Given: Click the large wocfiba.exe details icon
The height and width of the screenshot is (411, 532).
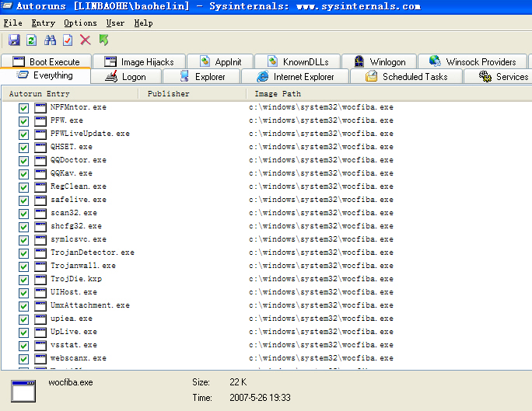Looking at the screenshot, I should pos(23,391).
